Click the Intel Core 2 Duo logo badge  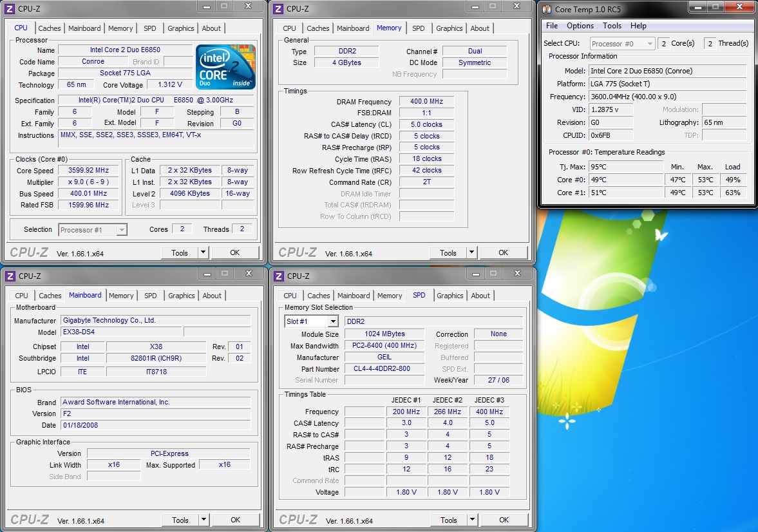coord(225,67)
